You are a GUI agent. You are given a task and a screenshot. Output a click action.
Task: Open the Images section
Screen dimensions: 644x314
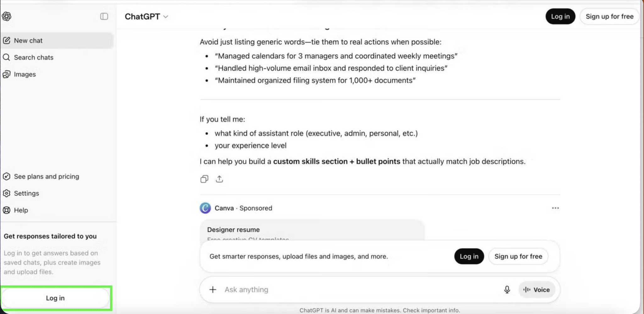point(25,74)
